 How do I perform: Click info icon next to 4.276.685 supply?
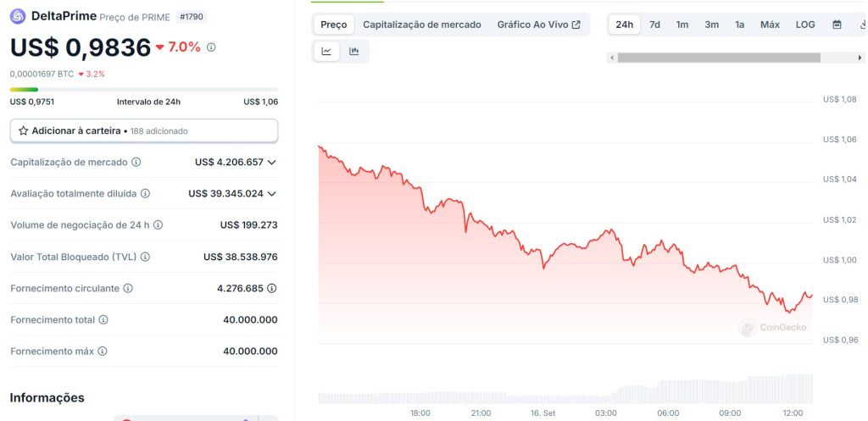271,288
